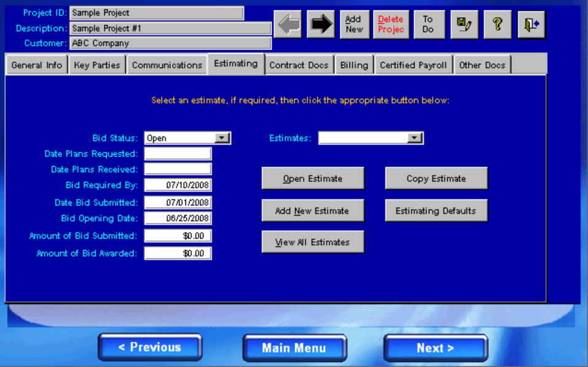Click into the Date Plans Requested field
Viewport: 588px width, 367px height.
(x=177, y=154)
